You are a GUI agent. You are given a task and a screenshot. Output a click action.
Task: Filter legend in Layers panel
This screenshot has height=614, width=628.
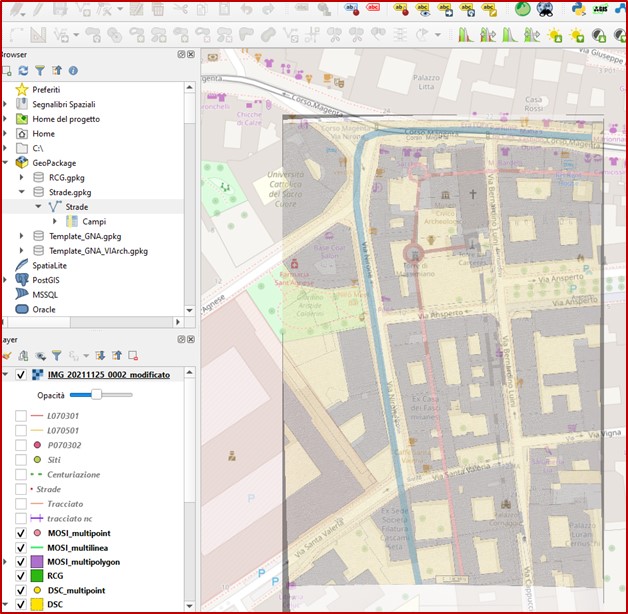point(56,355)
